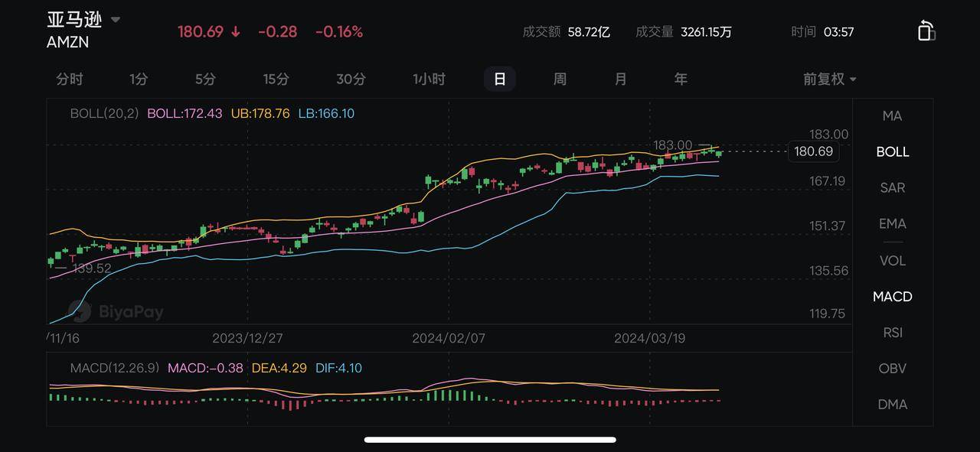Switch to the 月 monthly chart
The image size is (980, 452).
[x=620, y=79]
